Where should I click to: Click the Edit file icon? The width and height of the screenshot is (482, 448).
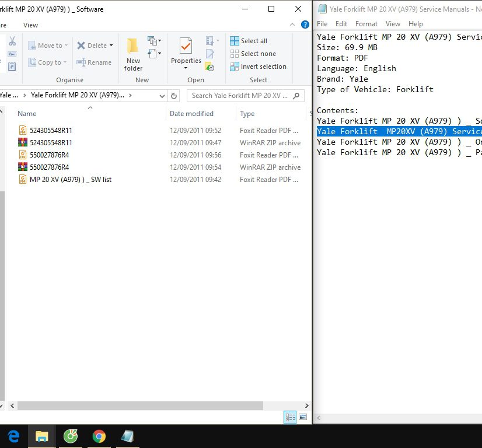pos(210,54)
